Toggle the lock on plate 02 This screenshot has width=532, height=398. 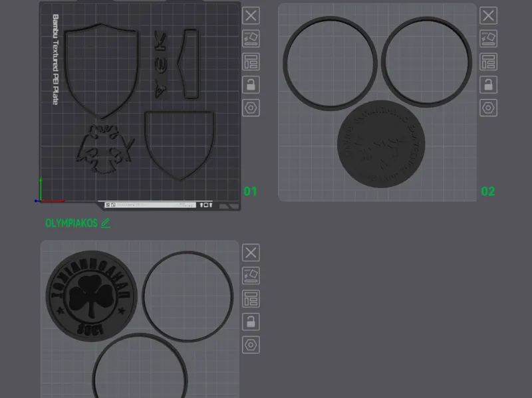tap(488, 85)
